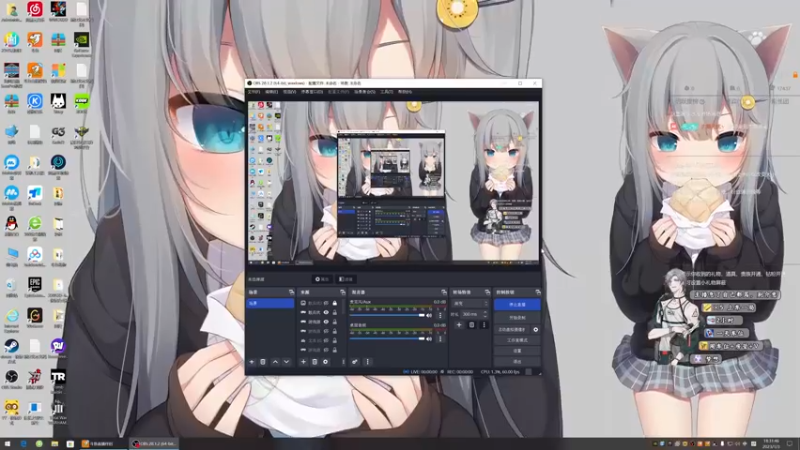The image size is (800, 450).
Task: Adjust the Mic/Aux volume slider
Action: coord(387,315)
